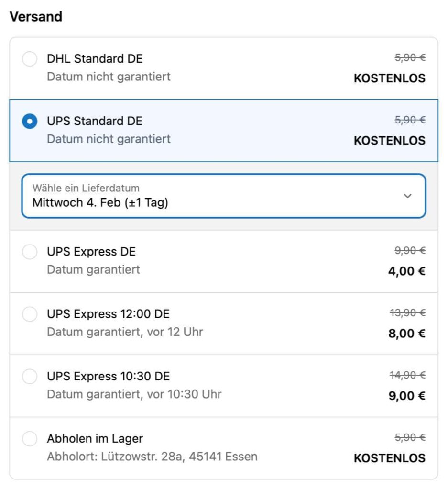Choose the UPS Express DE radio button
Viewport: 448px width, 490px height.
(x=30, y=252)
